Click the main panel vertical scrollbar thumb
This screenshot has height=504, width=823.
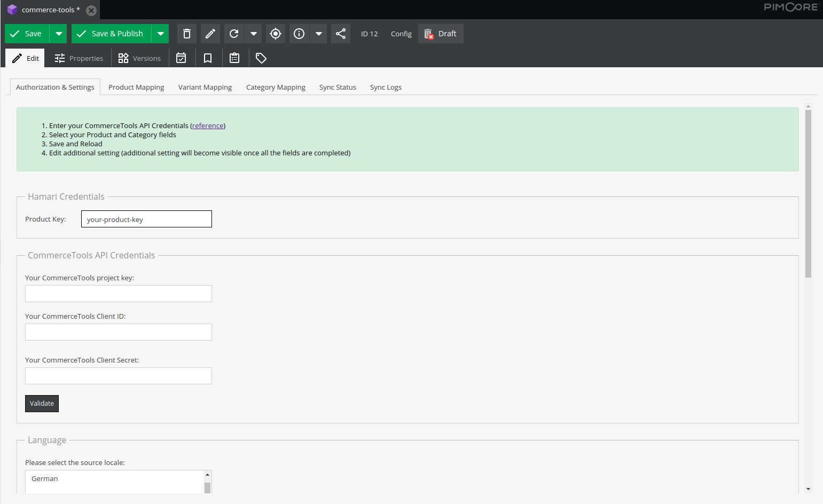coord(808,194)
